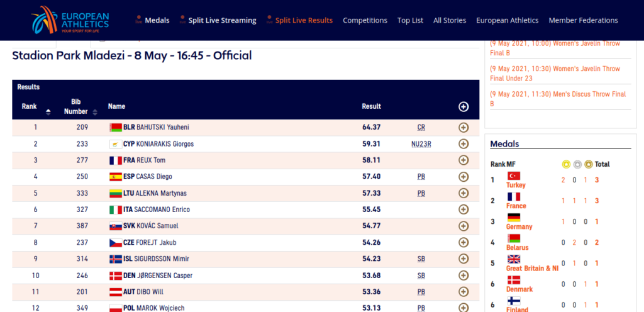Click PB abbreviation in CASAS Diego row
The image size is (644, 312).
(x=421, y=177)
